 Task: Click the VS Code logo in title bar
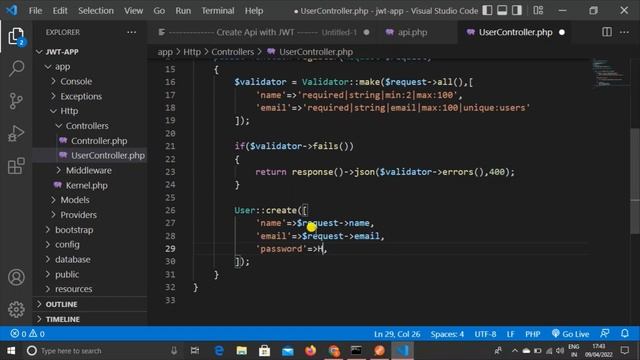pyautogui.click(x=11, y=10)
